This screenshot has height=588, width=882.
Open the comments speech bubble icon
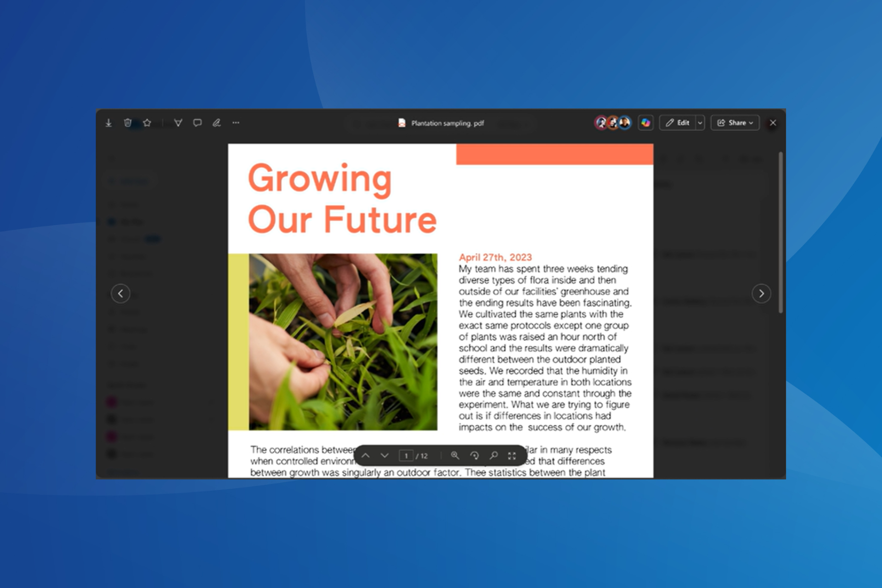pyautogui.click(x=198, y=123)
